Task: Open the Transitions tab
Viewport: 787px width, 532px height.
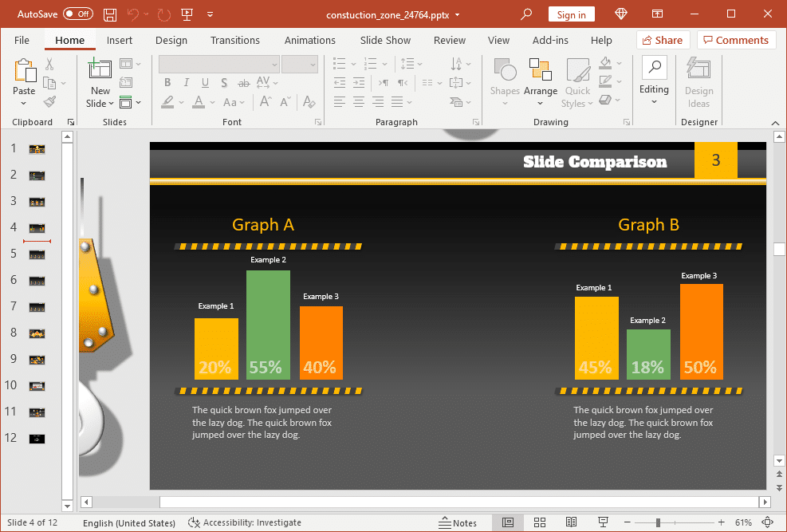Action: click(x=234, y=40)
